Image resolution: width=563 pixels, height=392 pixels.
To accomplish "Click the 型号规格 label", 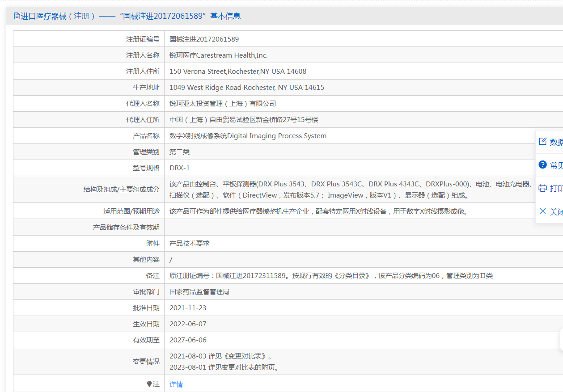I will [146, 168].
